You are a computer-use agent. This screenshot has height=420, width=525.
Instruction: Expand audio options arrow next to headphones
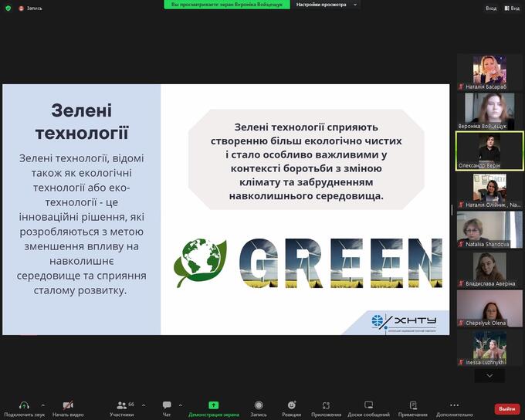(x=42, y=404)
